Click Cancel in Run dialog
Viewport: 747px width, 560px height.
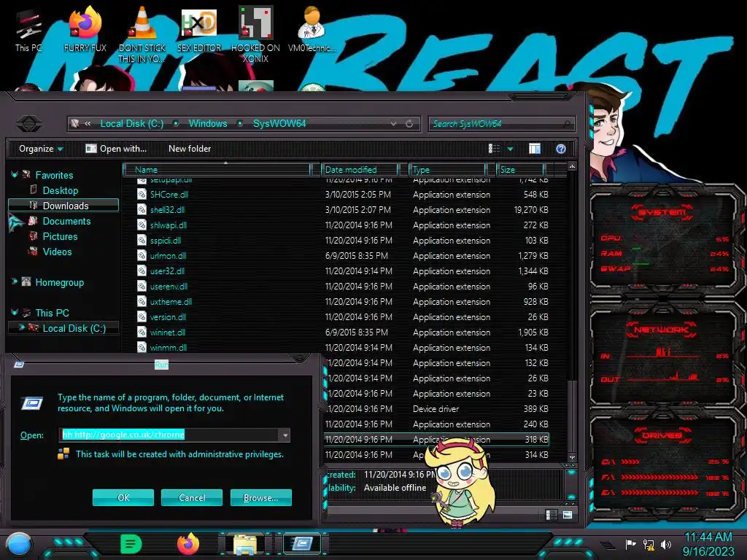pyautogui.click(x=192, y=497)
